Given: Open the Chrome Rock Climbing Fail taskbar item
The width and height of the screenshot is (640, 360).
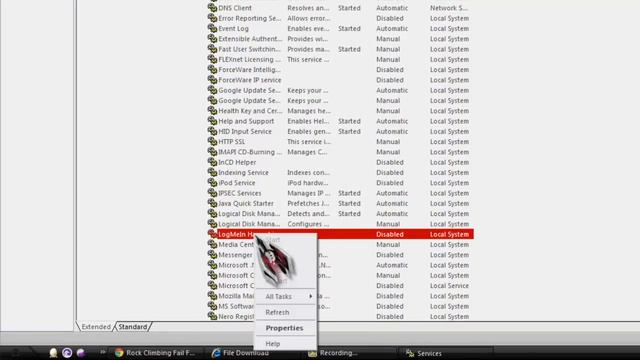Looking at the screenshot, I should (155, 353).
